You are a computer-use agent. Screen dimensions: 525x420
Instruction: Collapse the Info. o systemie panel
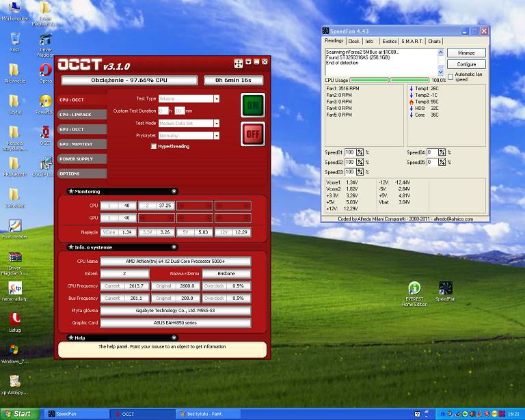pyautogui.click(x=174, y=247)
